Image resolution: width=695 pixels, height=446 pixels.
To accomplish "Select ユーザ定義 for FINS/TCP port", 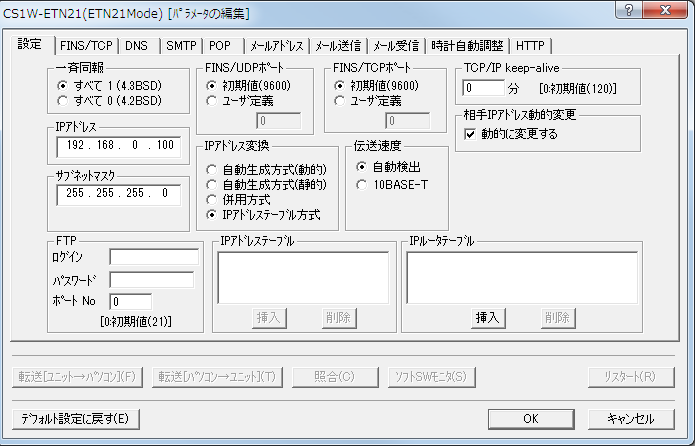I will [341, 101].
